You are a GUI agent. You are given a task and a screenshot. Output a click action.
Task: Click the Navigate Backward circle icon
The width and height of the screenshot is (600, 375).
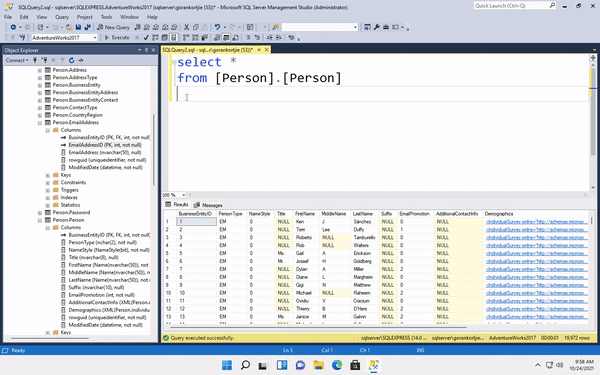click(13, 27)
